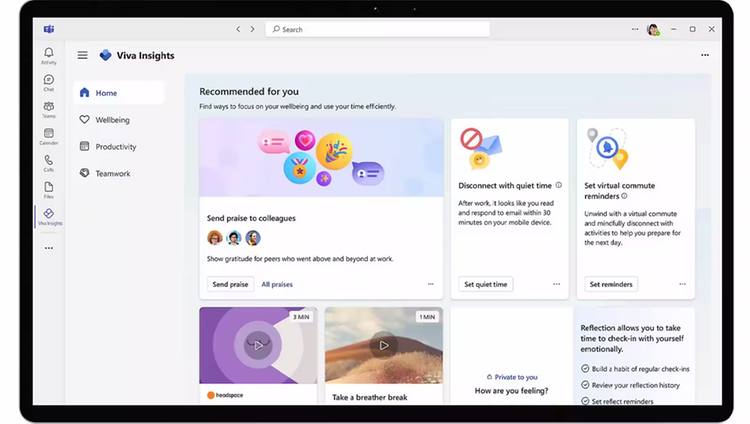Click Review your reflection history
750x424 pixels.
point(636,385)
